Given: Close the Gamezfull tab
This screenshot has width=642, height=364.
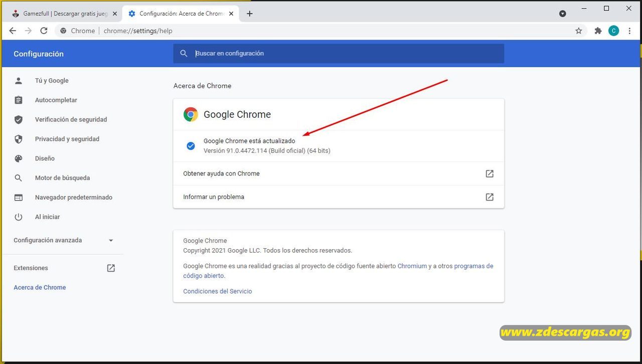Looking at the screenshot, I should point(114,14).
